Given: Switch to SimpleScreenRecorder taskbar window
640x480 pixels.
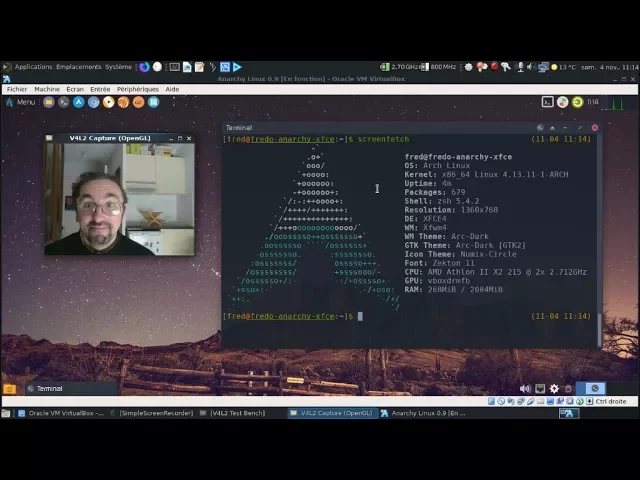Looking at the screenshot, I should pyautogui.click(x=151, y=413).
